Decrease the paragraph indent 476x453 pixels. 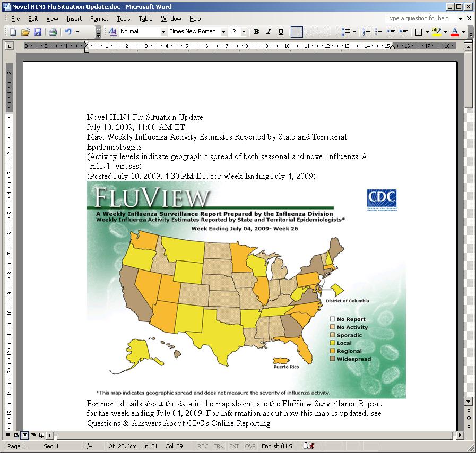point(391,31)
